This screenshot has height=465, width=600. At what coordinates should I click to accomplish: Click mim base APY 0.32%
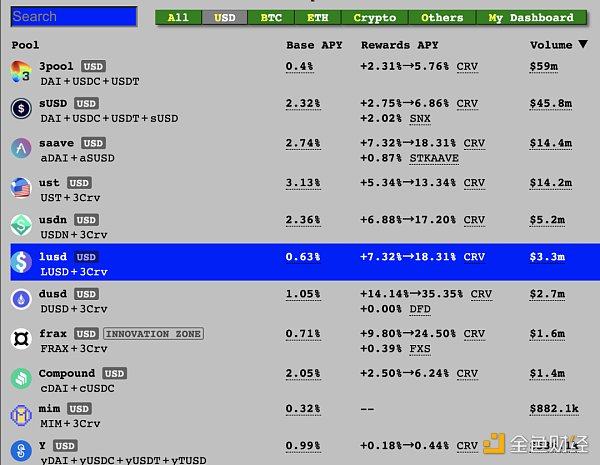303,409
